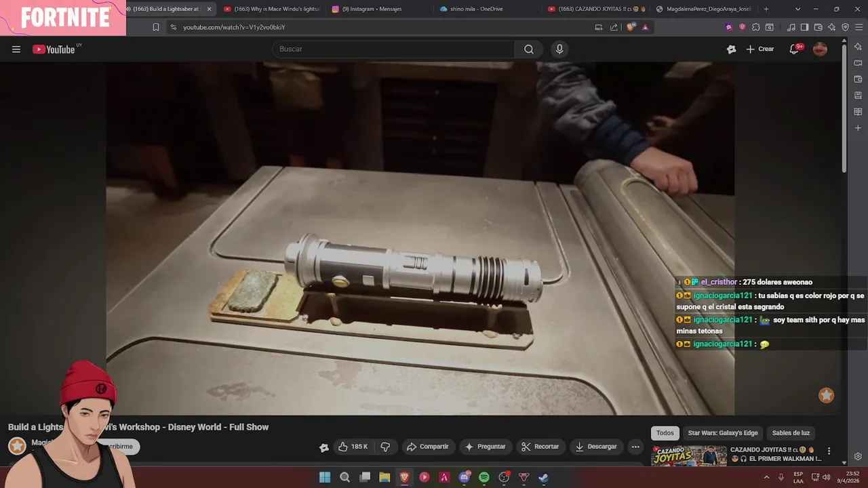This screenshot has width=868, height=488.
Task: Open the ESP LAA language switcher
Action: tap(798, 477)
